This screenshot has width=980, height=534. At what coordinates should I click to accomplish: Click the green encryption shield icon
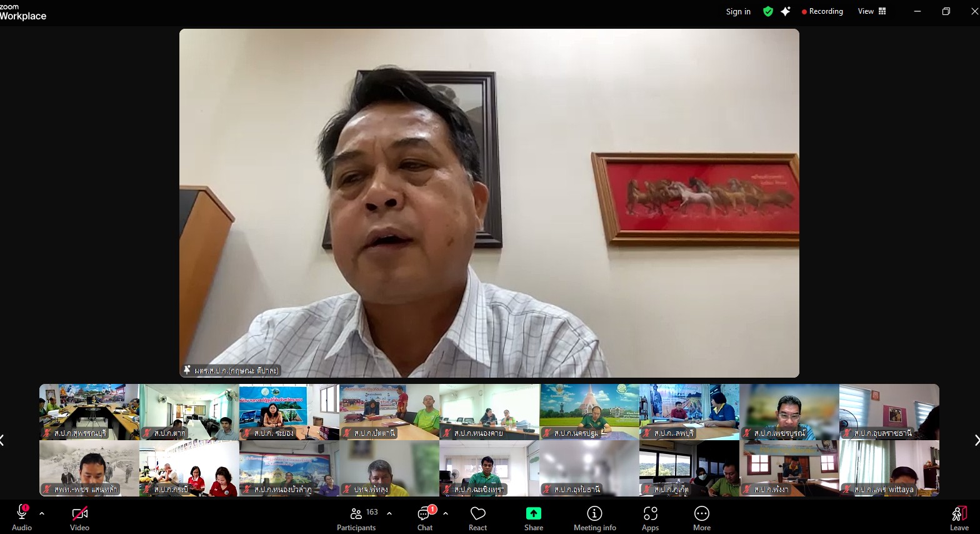768,11
